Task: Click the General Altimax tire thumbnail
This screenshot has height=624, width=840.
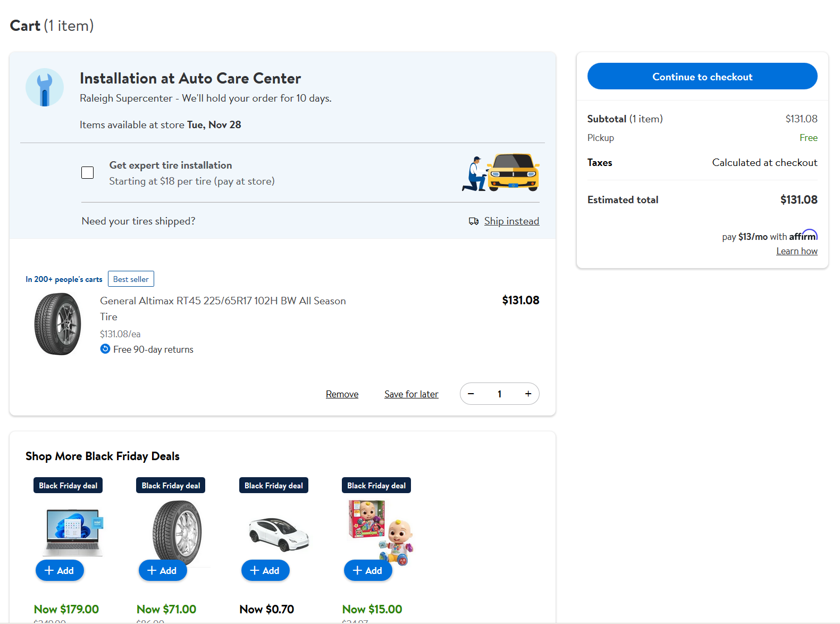Action: [x=57, y=323]
